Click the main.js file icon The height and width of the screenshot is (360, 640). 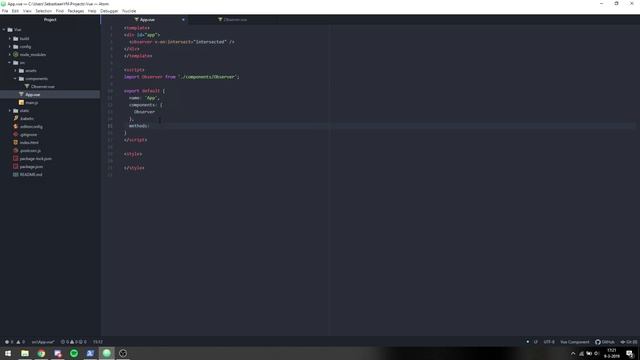click(21, 102)
